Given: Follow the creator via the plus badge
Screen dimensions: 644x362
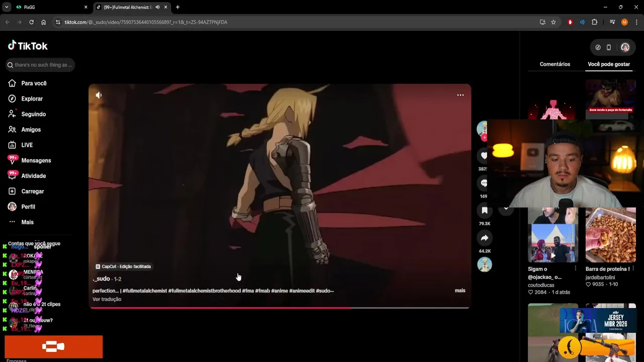Looking at the screenshot, I should (x=484, y=137).
